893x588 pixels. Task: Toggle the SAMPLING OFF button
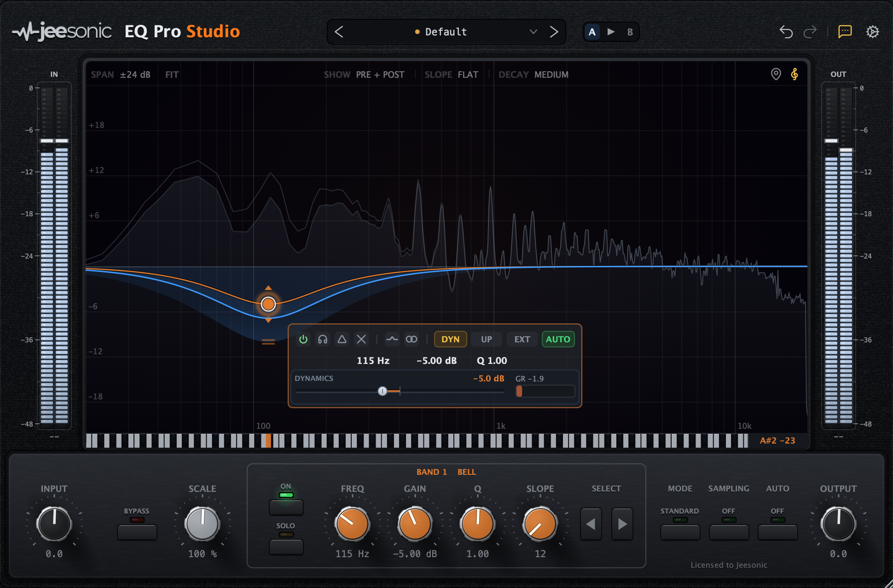coord(729,532)
